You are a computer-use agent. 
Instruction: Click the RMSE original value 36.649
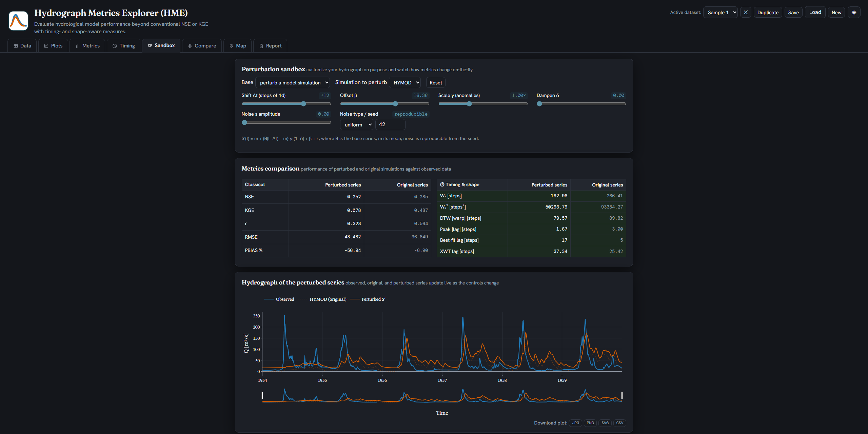[x=420, y=237]
